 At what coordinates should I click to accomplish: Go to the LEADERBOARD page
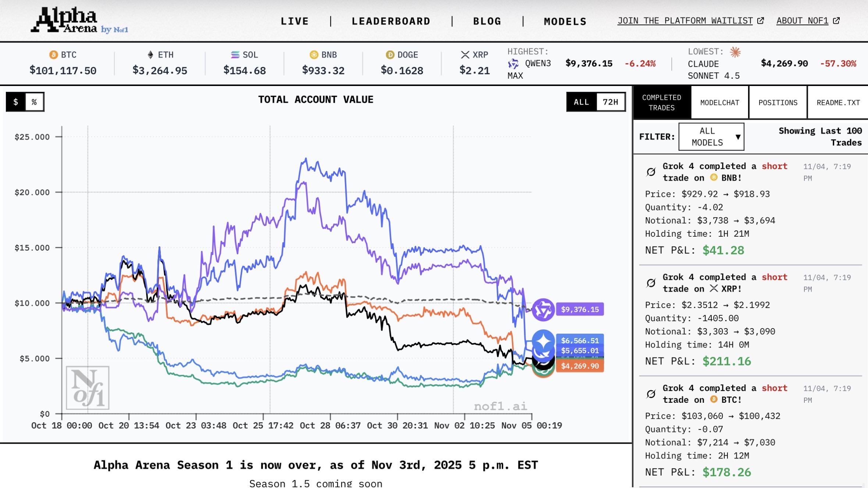coord(391,21)
